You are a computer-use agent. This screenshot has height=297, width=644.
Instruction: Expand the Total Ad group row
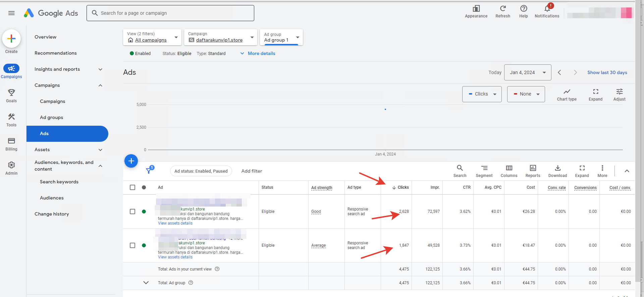click(x=146, y=283)
